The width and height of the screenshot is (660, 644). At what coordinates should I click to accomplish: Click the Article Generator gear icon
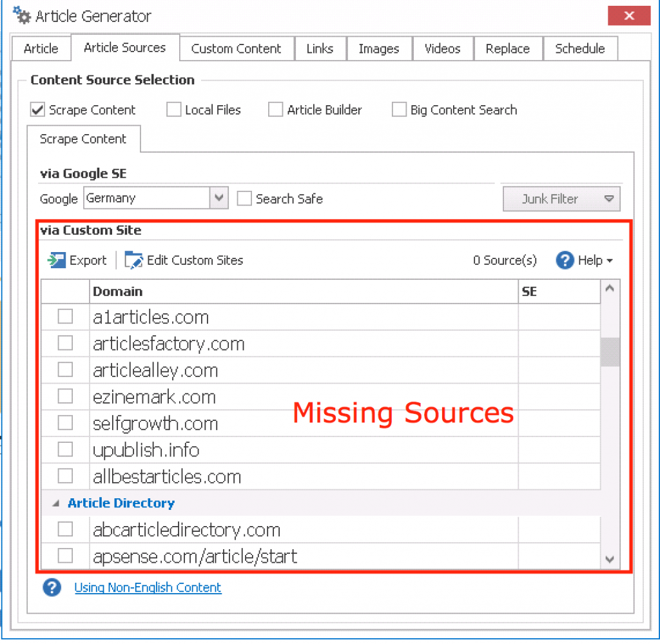point(22,15)
